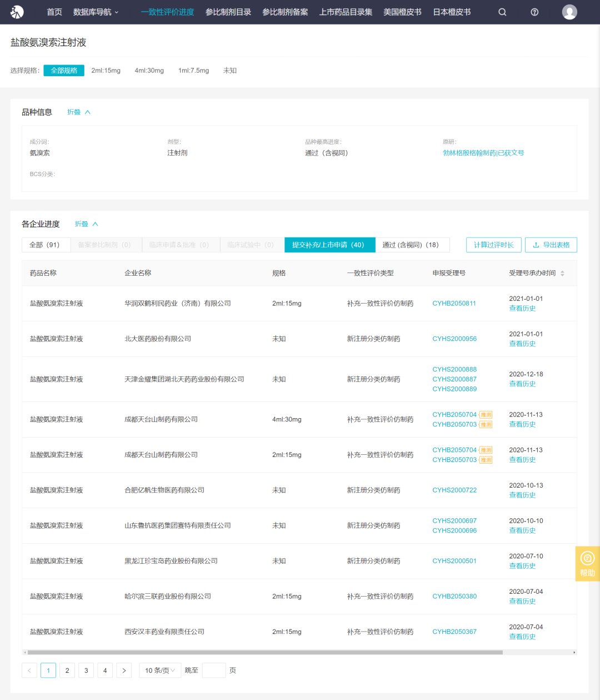Select 1ml:7.5mg specification filter
This screenshot has height=700, width=600.
[x=194, y=71]
